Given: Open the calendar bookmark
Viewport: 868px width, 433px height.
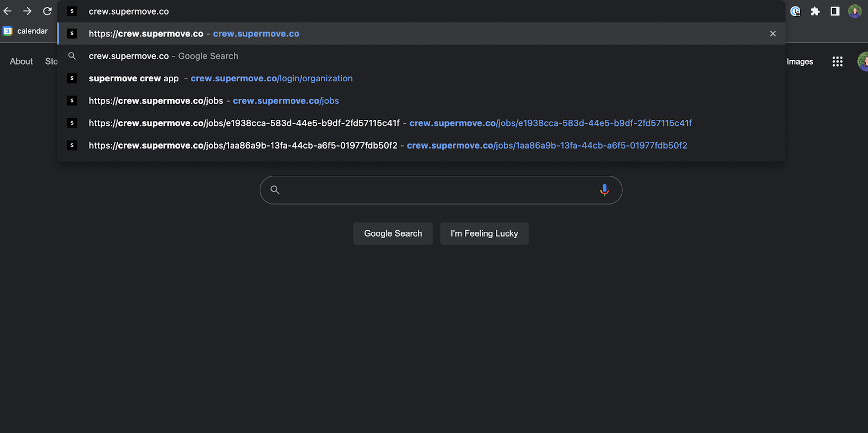Looking at the screenshot, I should pos(26,31).
